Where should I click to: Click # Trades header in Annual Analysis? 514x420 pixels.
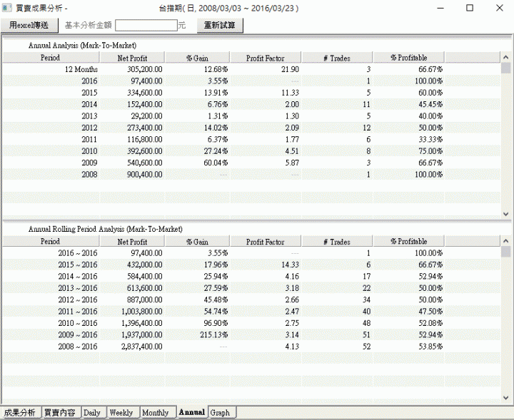tap(337, 58)
